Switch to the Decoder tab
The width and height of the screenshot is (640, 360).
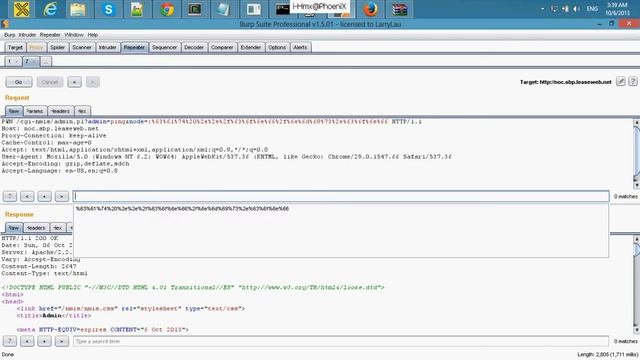(194, 47)
